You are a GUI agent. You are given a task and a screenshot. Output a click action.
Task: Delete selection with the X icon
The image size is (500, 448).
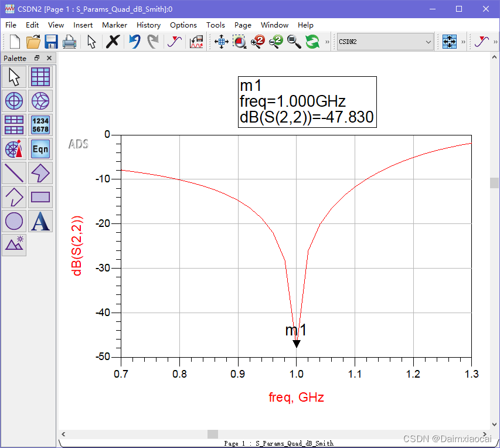coord(113,42)
